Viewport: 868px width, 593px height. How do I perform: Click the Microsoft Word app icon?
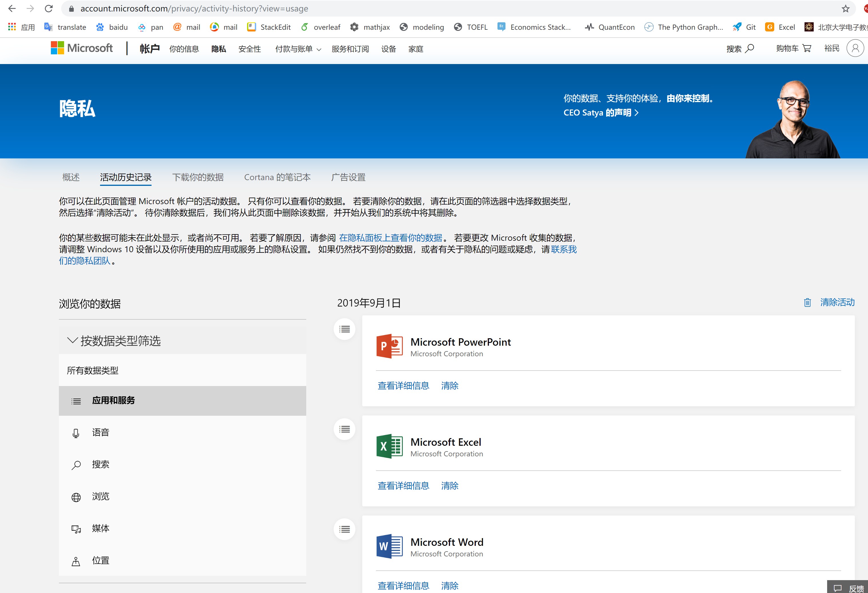pyautogui.click(x=389, y=546)
